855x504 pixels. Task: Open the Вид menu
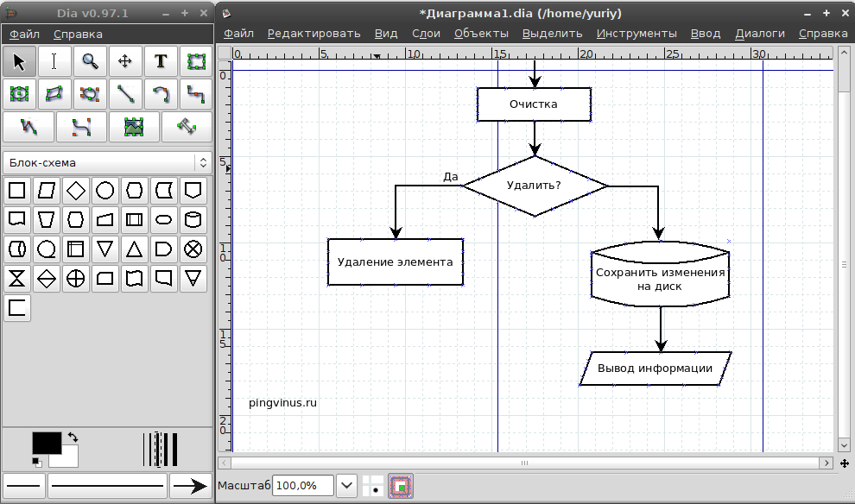386,34
